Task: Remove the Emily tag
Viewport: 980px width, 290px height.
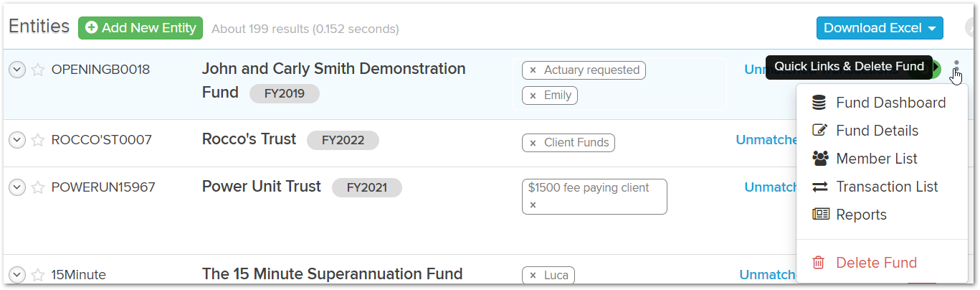Action: point(533,95)
